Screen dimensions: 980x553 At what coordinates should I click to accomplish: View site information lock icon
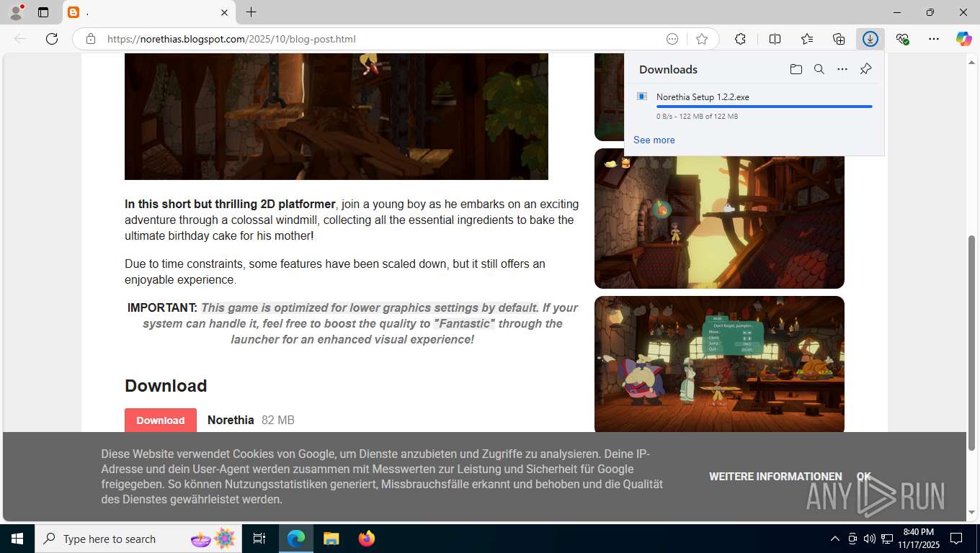(90, 39)
